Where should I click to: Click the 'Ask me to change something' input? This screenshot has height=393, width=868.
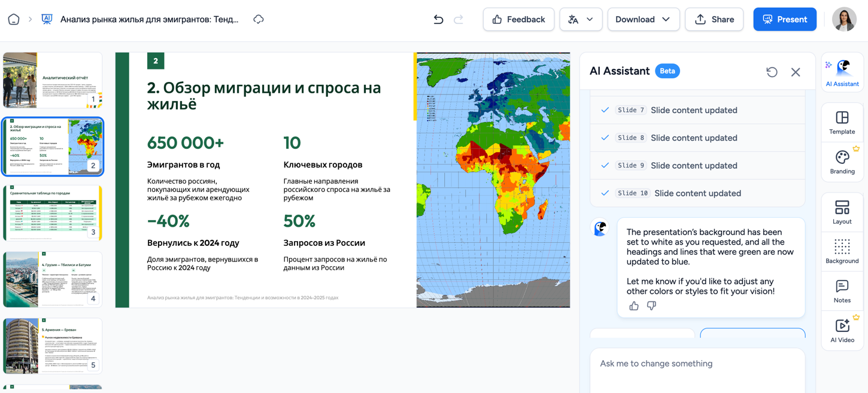click(x=697, y=370)
